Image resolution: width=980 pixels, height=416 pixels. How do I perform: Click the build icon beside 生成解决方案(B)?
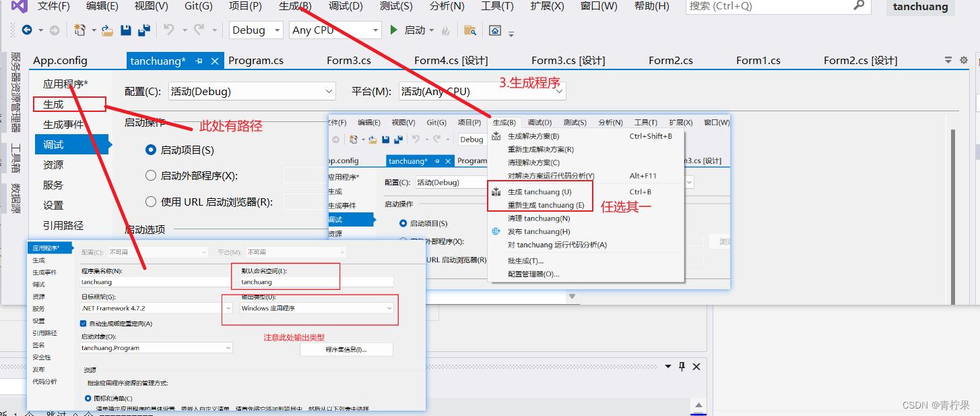496,136
